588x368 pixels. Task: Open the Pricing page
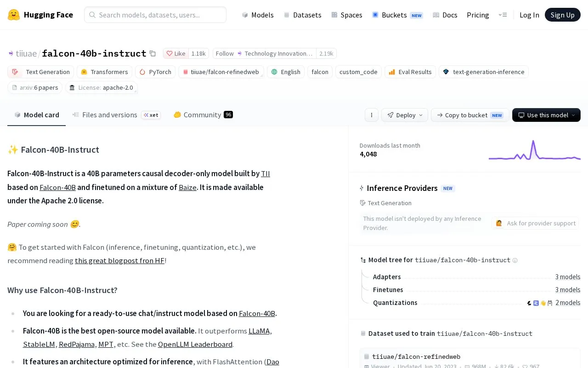478,15
